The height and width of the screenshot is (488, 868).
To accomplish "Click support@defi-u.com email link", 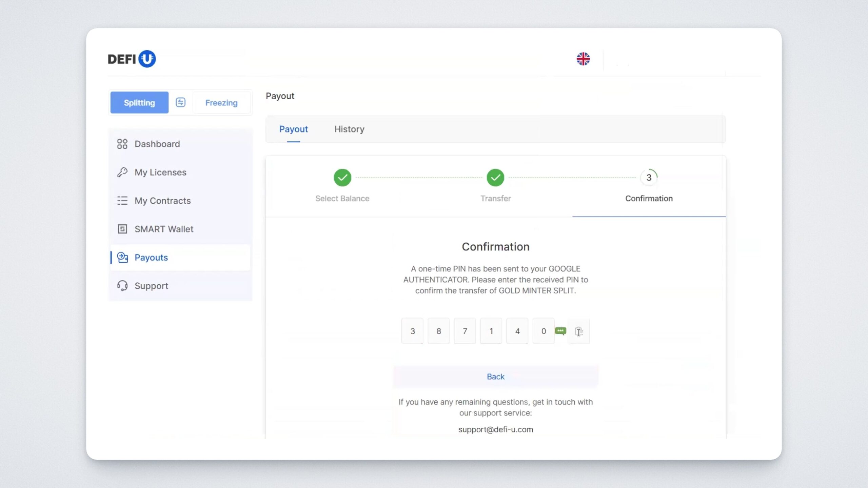I will pyautogui.click(x=495, y=429).
